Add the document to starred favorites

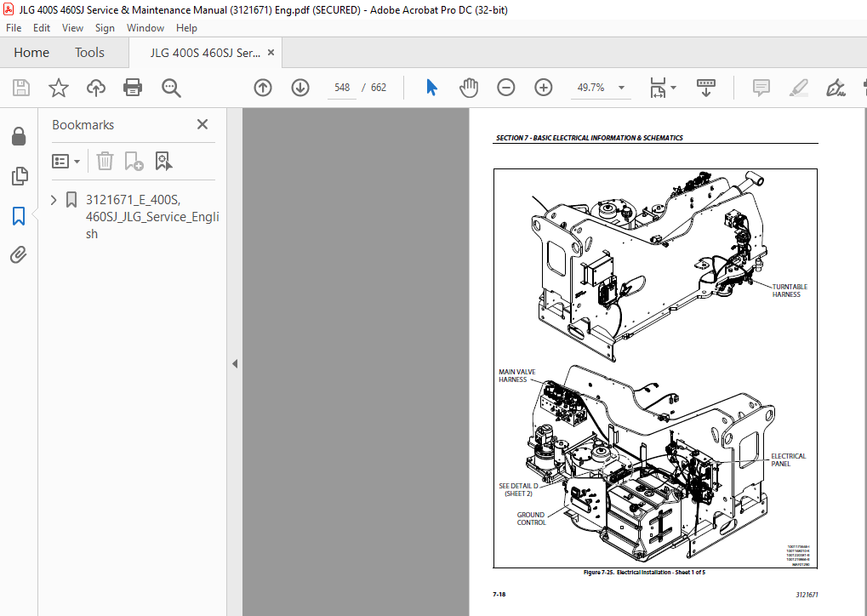58,88
